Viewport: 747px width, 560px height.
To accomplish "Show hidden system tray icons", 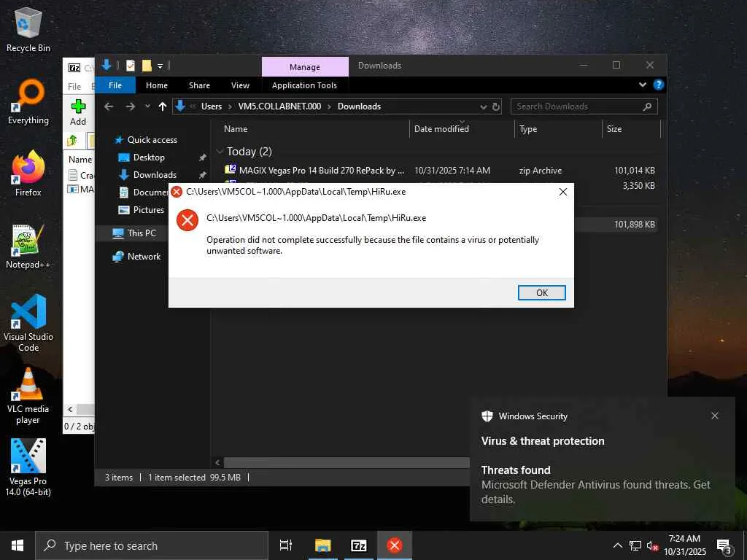I will [x=617, y=545].
